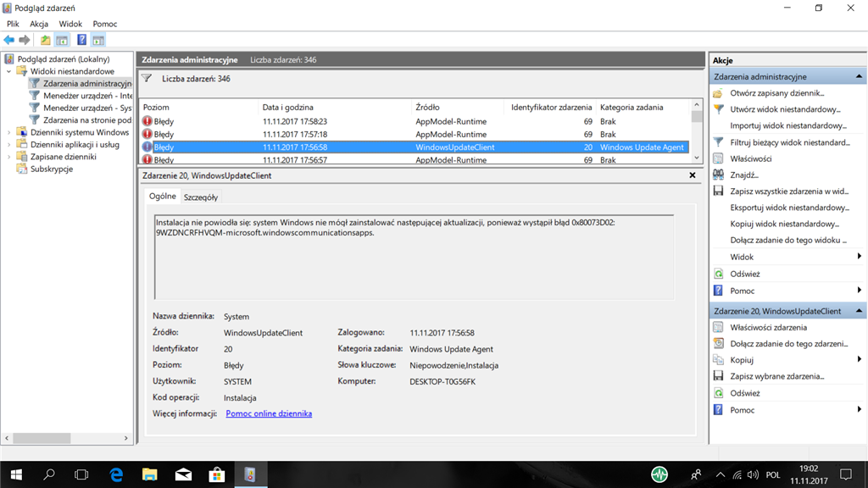The image size is (868, 488).
Task: Click the folder-up toolbar icon
Action: 46,40
